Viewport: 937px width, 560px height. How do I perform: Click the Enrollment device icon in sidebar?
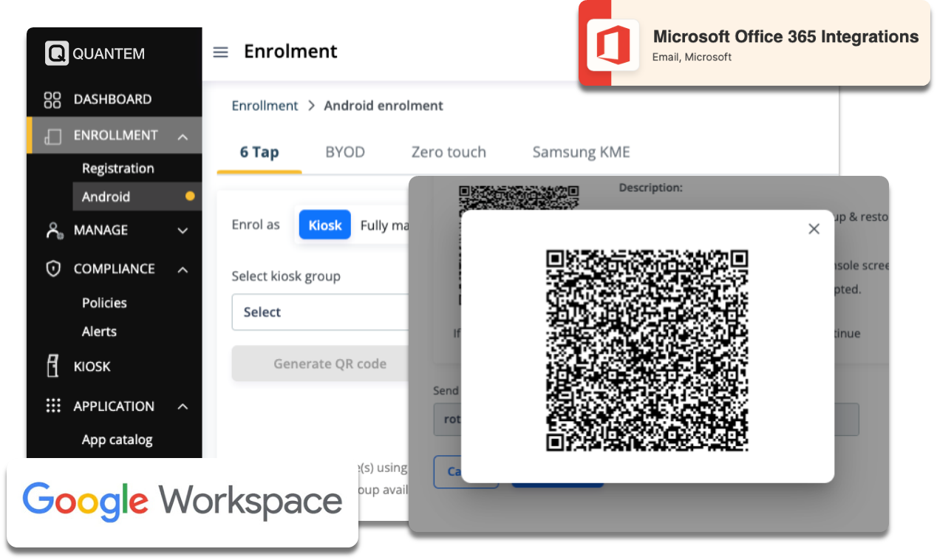[52, 136]
